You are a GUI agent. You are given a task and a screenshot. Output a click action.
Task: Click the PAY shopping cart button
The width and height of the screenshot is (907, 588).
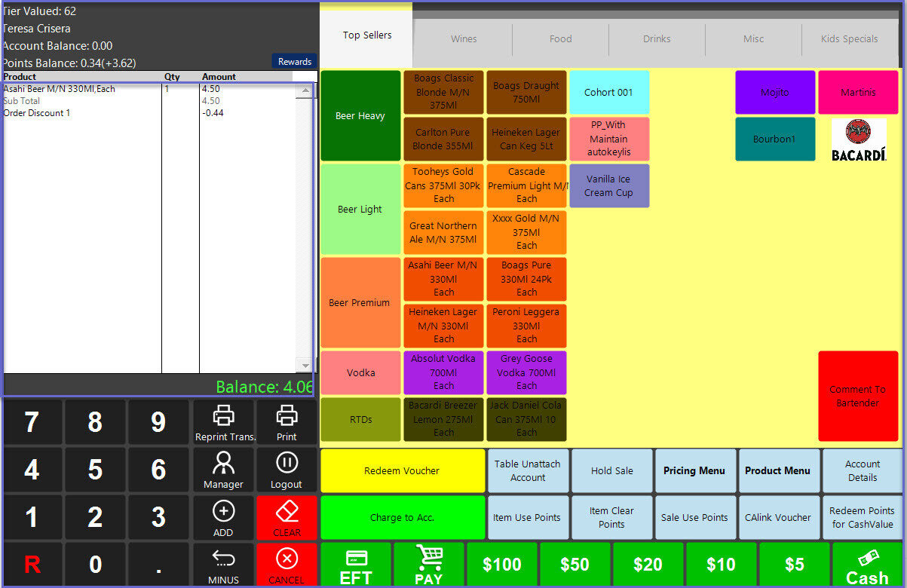point(428,565)
